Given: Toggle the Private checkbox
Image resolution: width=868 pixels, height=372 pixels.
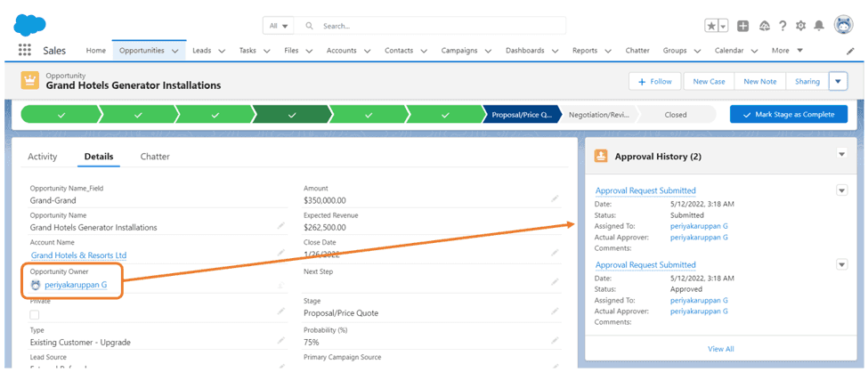Looking at the screenshot, I should pyautogui.click(x=35, y=314).
